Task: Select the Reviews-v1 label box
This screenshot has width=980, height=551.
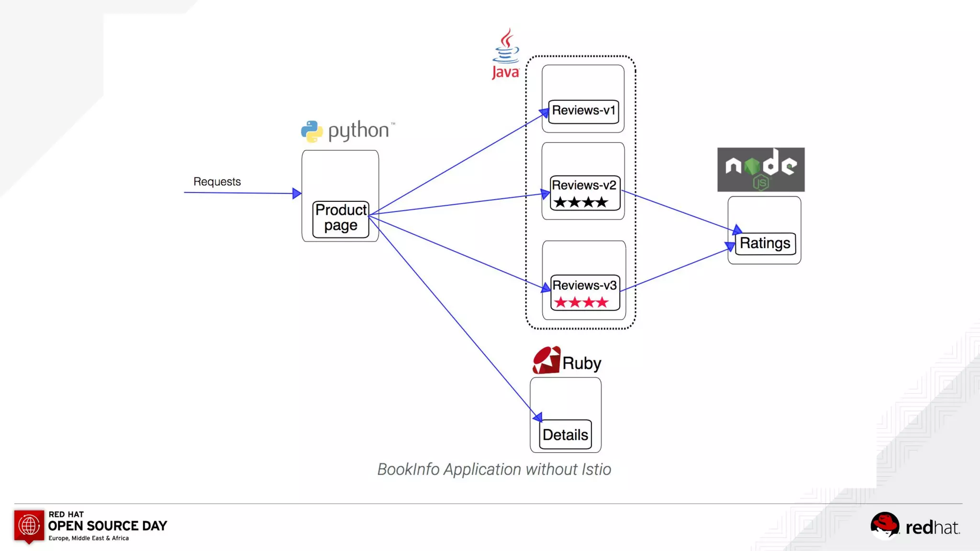Action: tap(583, 111)
